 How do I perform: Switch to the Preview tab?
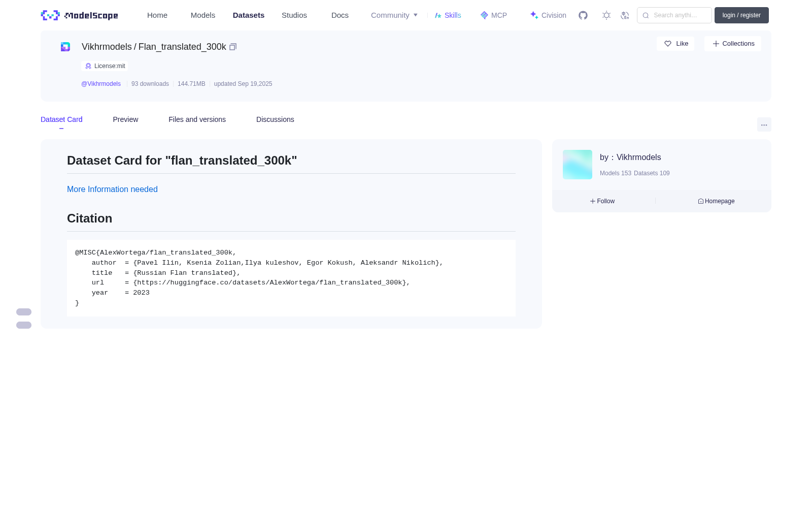click(x=125, y=119)
